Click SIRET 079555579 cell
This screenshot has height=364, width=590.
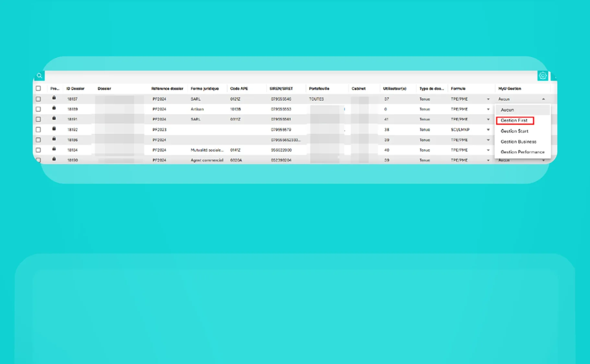(281, 130)
